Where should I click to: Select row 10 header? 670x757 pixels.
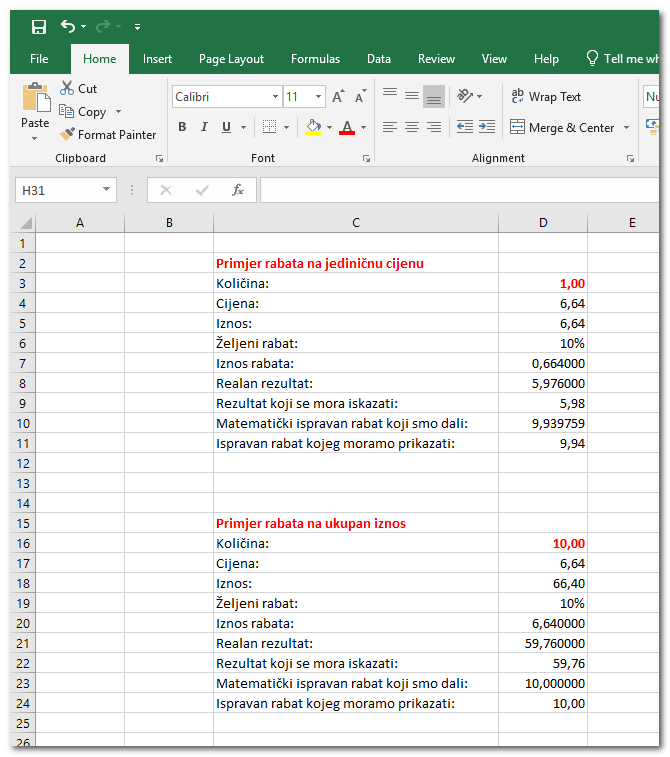23,423
